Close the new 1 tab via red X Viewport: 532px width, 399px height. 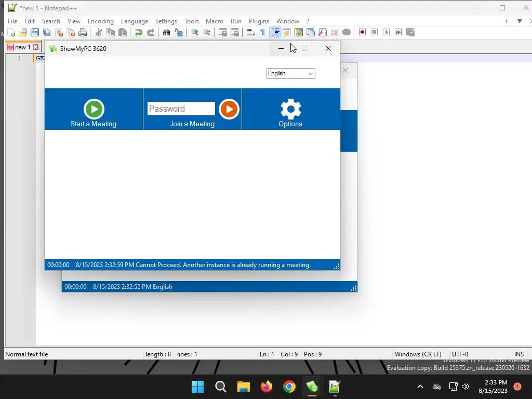(x=36, y=47)
